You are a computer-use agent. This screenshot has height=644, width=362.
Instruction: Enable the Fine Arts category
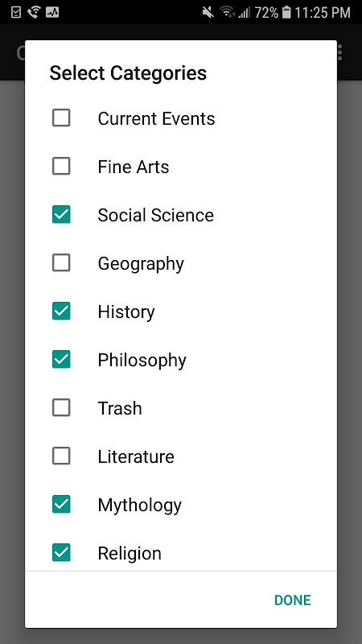click(x=61, y=167)
